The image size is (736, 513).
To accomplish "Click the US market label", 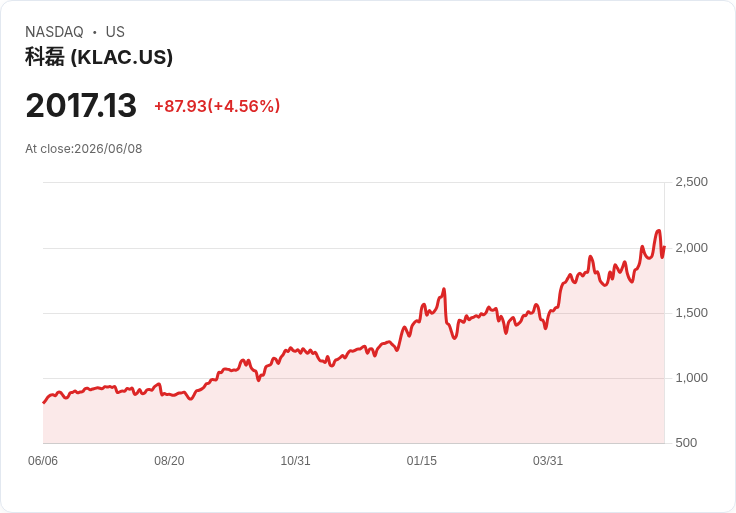I will tap(115, 32).
